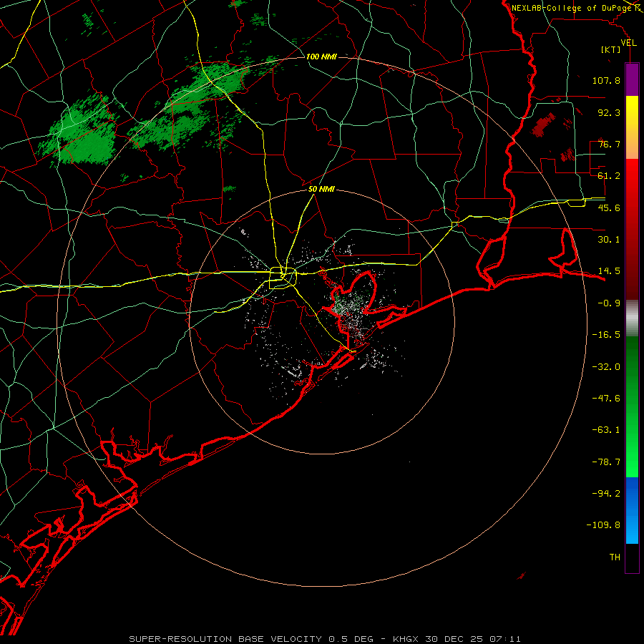The image size is (644, 644).
Task: Select the 92.3 velocity scale value
Action: coord(609,112)
